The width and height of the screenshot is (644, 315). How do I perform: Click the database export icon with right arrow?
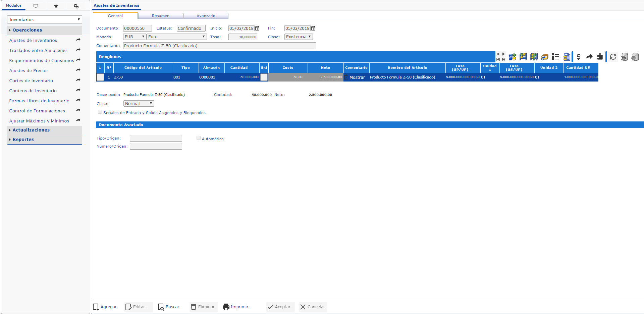click(x=625, y=57)
